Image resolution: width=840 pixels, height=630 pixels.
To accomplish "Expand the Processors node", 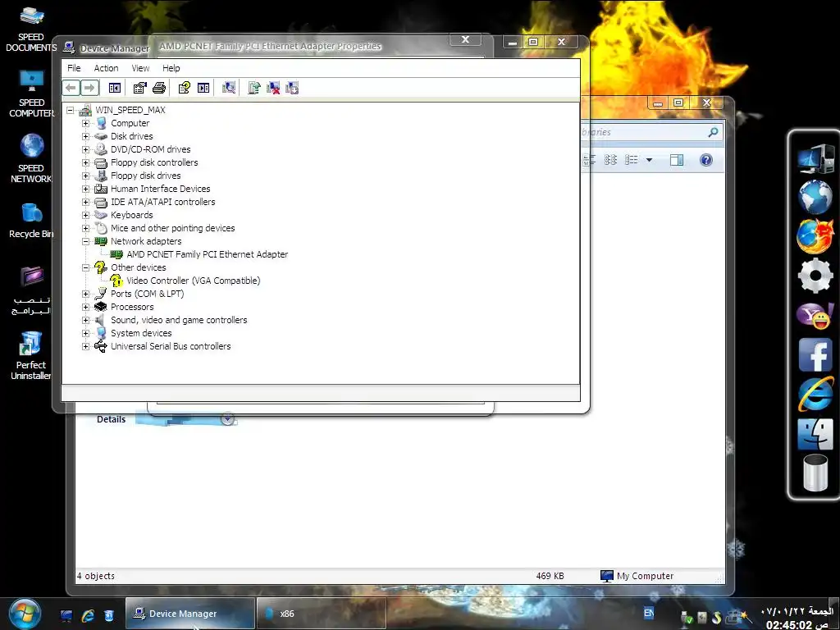I will (85, 307).
